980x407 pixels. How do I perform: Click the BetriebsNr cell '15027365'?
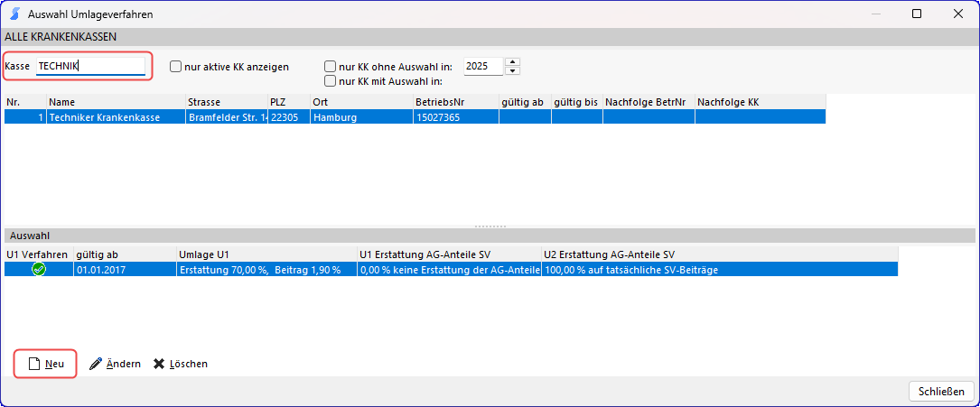point(455,116)
